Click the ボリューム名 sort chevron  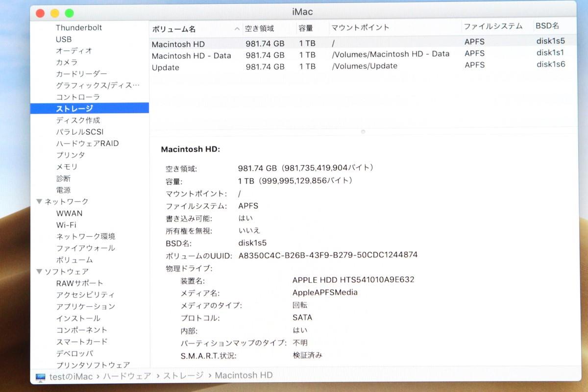(237, 29)
